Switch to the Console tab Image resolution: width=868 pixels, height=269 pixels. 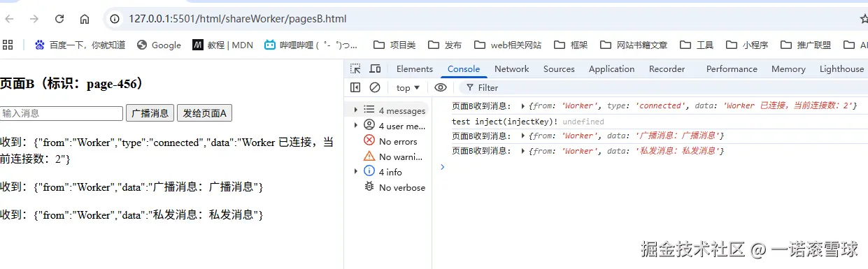(464, 68)
